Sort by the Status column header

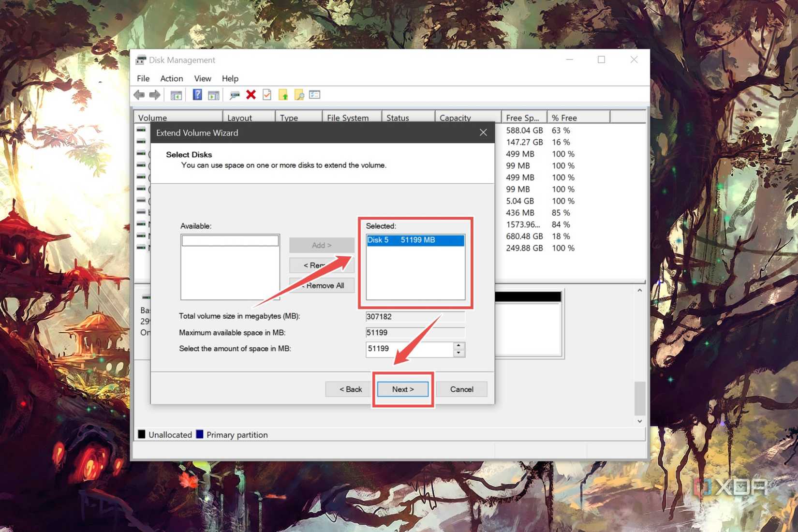(408, 118)
